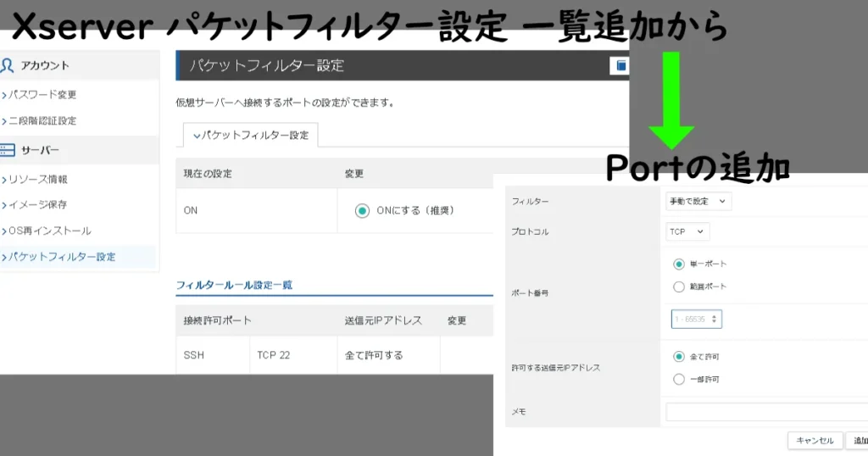Screen dimensions: 868x456
Task: Open OS再インストール in the sidebar
Action: point(50,231)
